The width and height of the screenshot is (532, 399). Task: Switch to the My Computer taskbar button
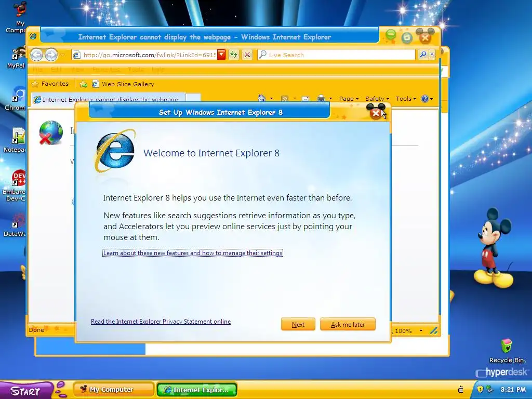point(113,390)
